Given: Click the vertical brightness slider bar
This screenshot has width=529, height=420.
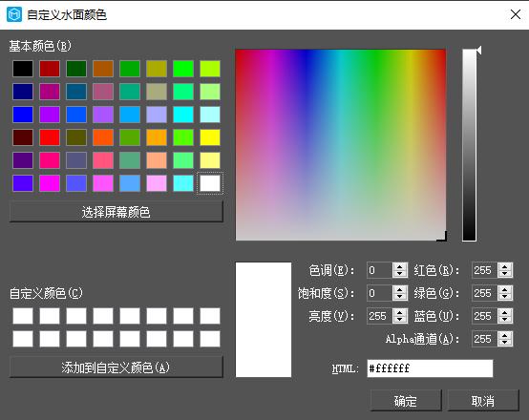Looking at the screenshot, I should pyautogui.click(x=469, y=145).
